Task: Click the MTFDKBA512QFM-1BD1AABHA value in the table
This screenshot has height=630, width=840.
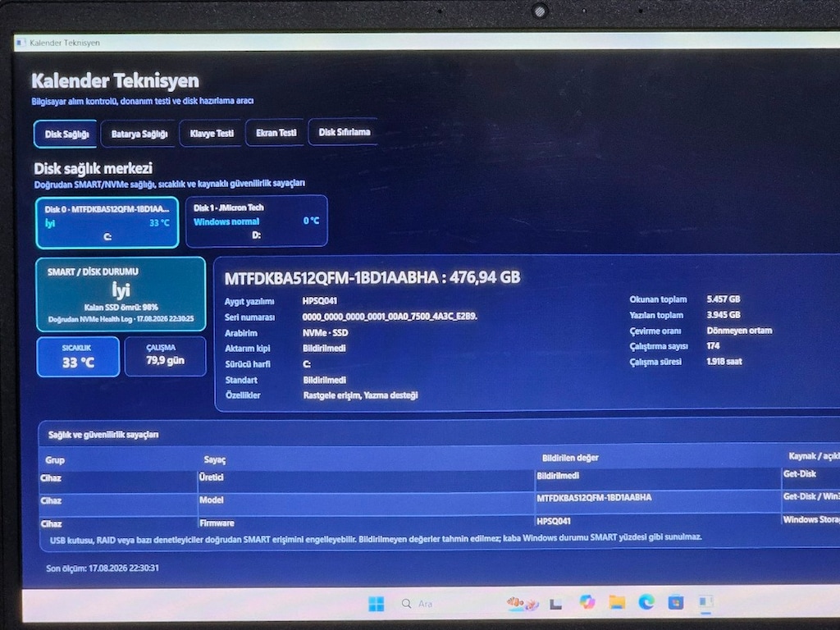Action: point(594,498)
